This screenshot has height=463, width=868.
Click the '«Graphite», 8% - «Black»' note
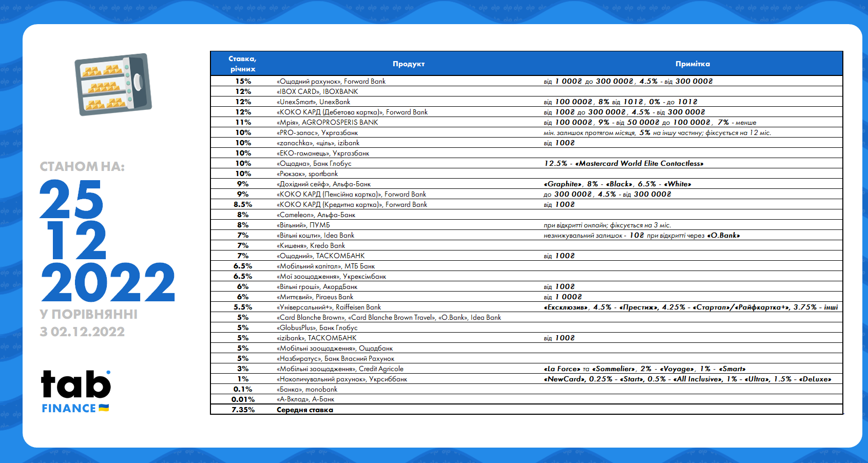[618, 184]
